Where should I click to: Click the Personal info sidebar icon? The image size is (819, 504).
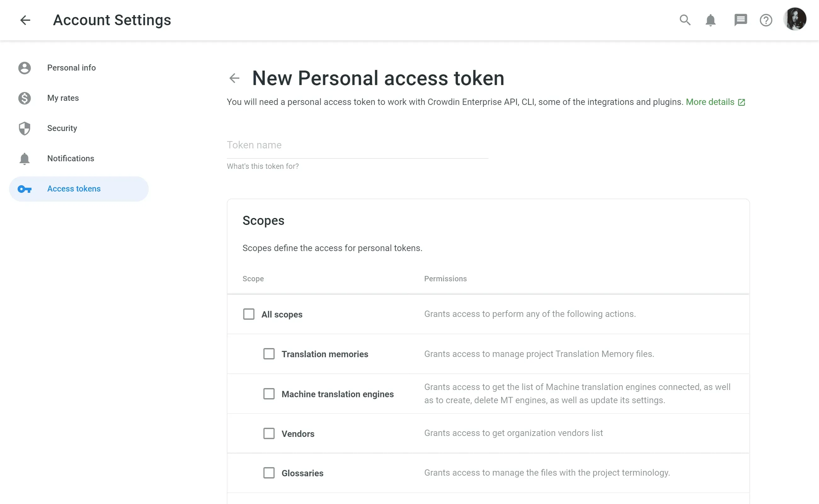[23, 68]
